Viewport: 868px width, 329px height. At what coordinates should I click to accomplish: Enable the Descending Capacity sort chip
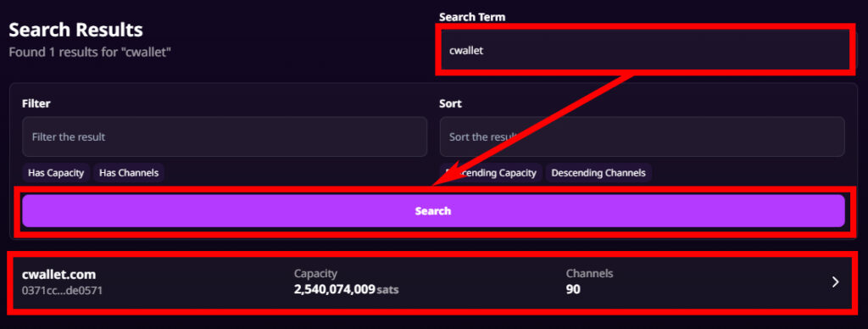coord(491,173)
